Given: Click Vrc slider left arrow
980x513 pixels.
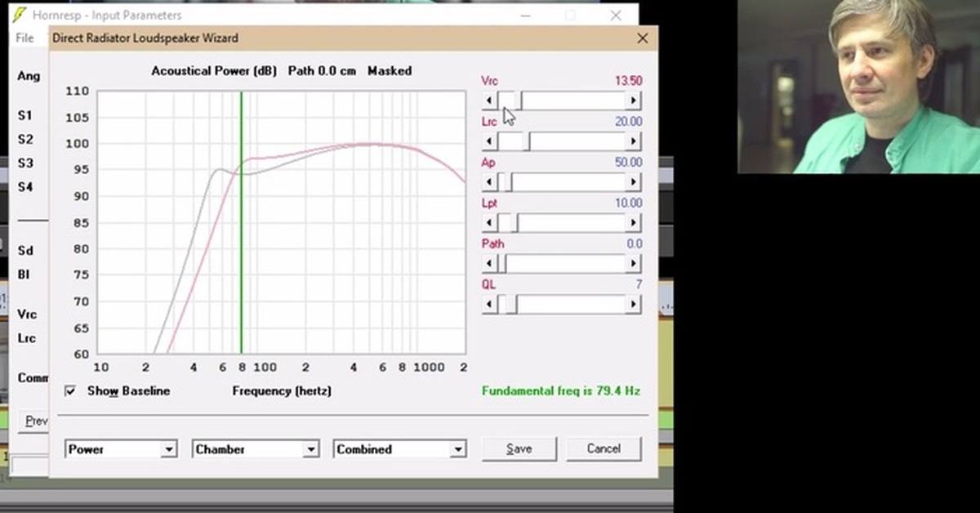Looking at the screenshot, I should [490, 100].
